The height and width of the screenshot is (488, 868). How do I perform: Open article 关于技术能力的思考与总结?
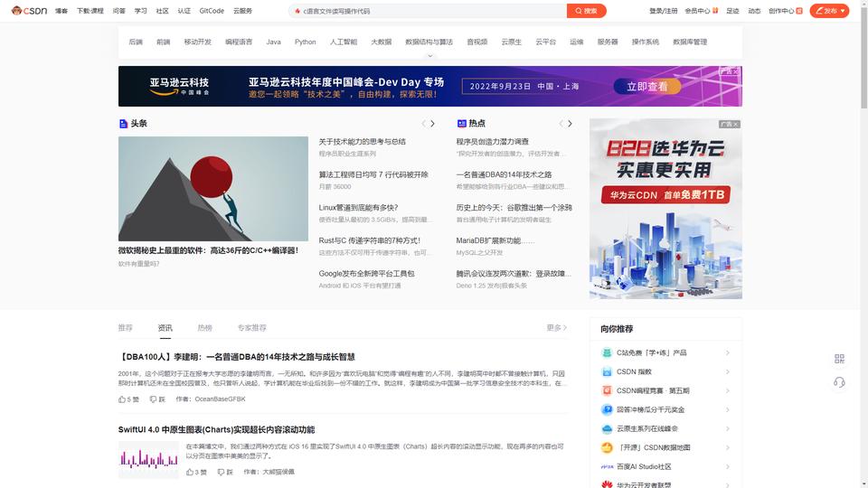pyautogui.click(x=362, y=142)
